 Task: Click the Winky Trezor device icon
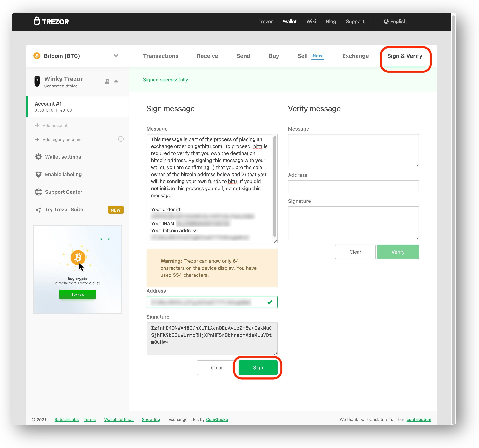(x=37, y=81)
